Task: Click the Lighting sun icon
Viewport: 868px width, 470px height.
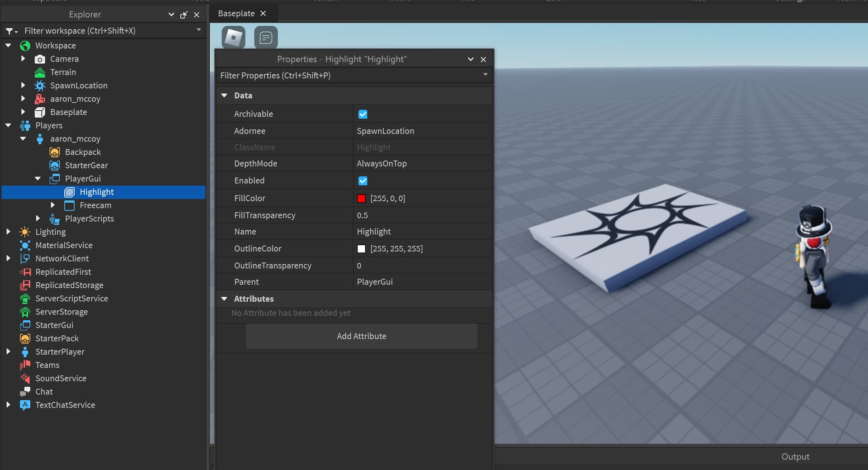Action: [25, 232]
